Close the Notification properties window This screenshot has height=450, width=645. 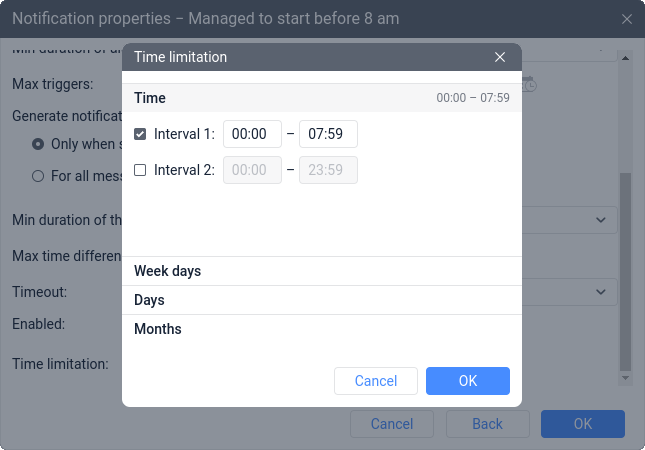[x=626, y=19]
